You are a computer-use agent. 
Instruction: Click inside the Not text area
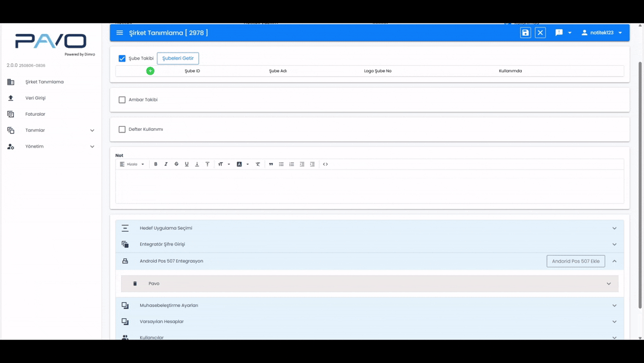click(370, 186)
